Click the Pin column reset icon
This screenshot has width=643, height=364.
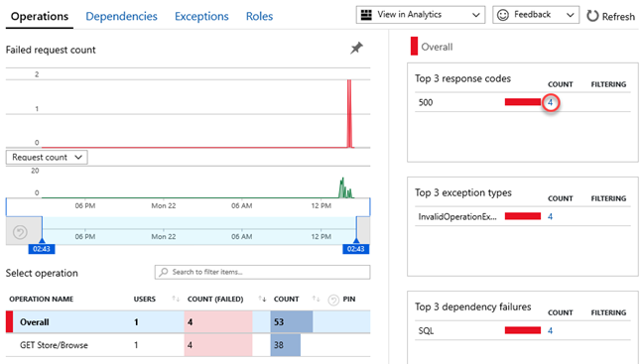click(333, 301)
